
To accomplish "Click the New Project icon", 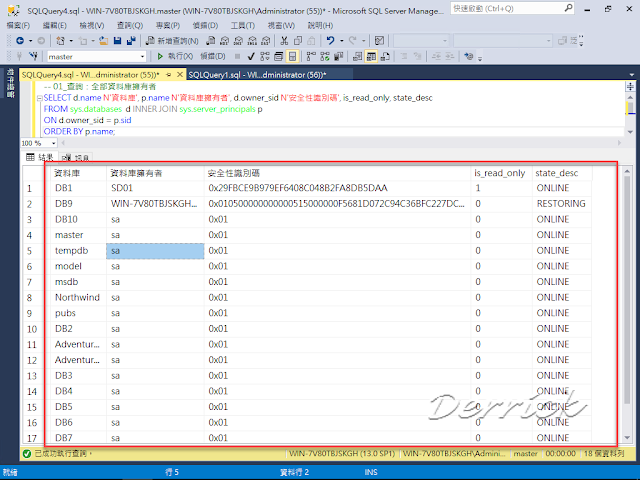I will click(x=60, y=40).
